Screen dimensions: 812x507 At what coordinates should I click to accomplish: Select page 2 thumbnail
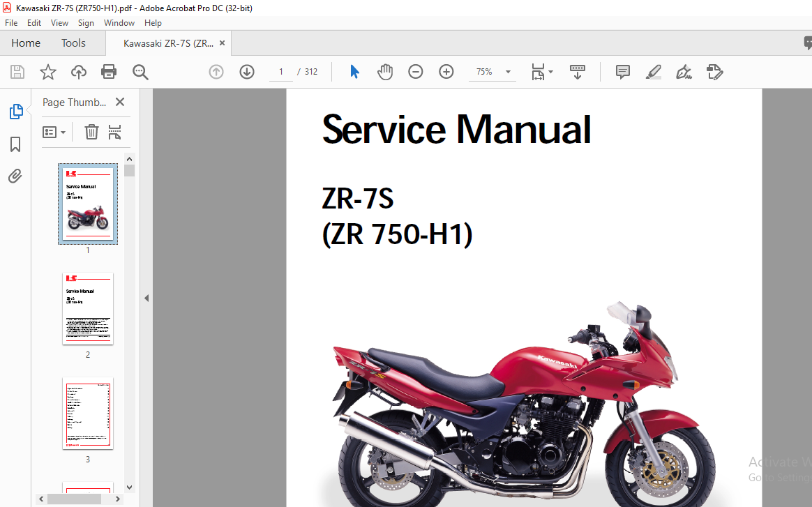pos(88,309)
